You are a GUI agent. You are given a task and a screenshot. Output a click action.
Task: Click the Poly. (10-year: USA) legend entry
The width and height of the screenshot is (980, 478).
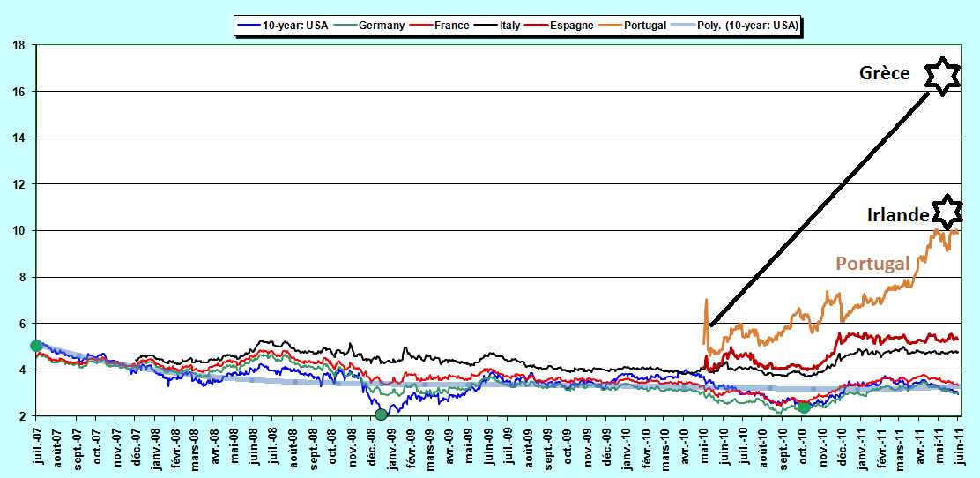(x=734, y=26)
